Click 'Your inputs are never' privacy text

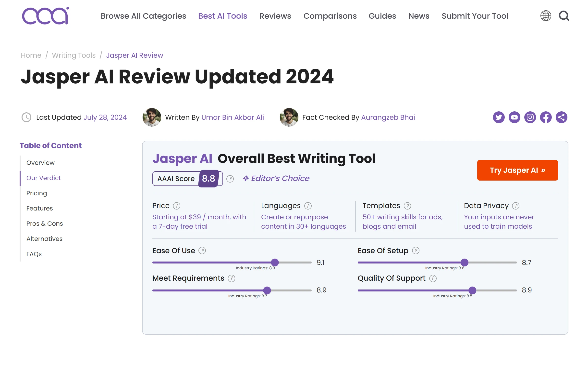pos(499,217)
